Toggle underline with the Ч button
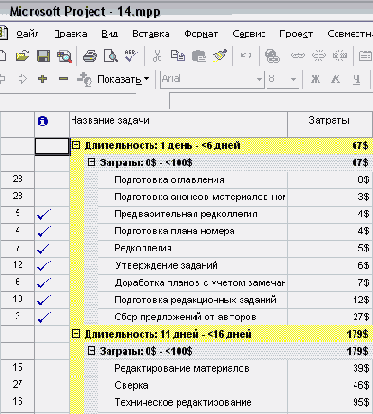The width and height of the screenshot is (373, 414). [357, 79]
